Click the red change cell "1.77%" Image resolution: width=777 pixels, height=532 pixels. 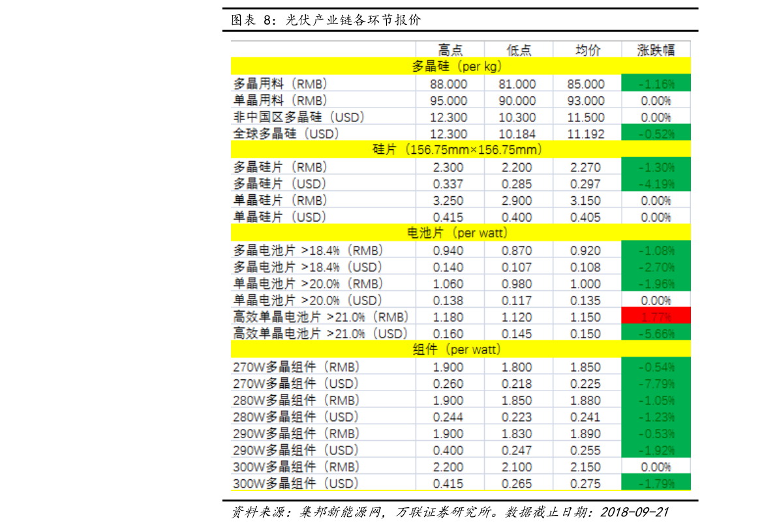pos(656,317)
